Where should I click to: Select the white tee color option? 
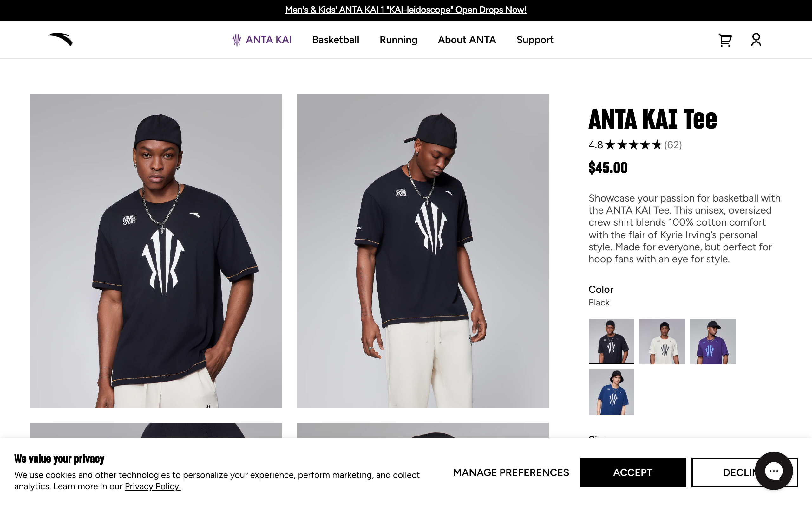(662, 341)
